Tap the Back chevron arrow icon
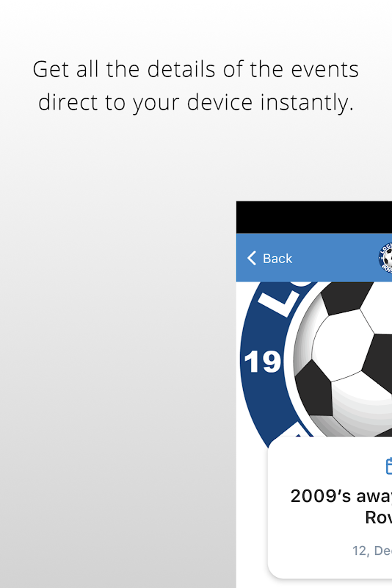This screenshot has width=392, height=588. (252, 258)
